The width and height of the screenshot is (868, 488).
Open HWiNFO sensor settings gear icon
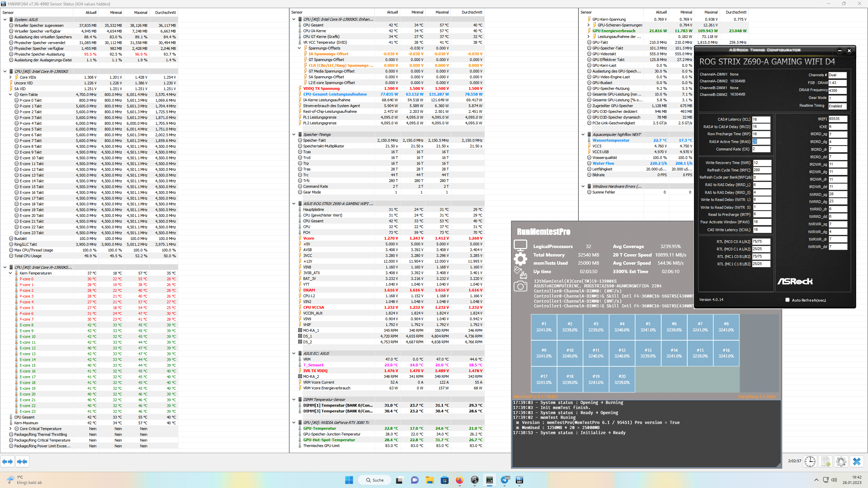841,461
